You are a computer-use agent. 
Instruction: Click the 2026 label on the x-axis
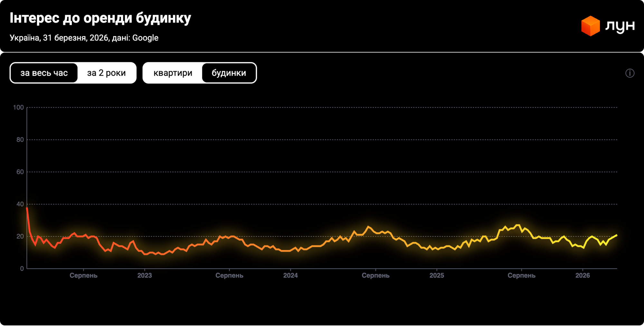tap(582, 275)
